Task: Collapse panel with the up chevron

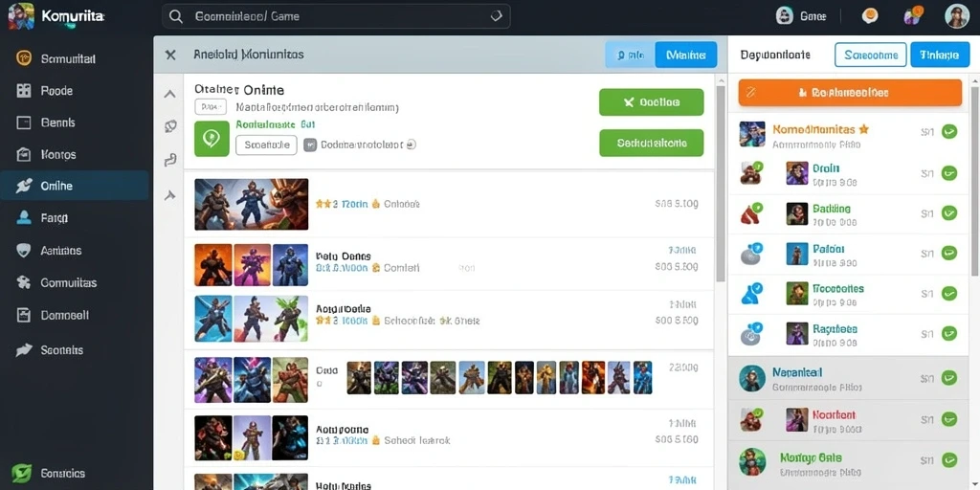Action: (169, 95)
